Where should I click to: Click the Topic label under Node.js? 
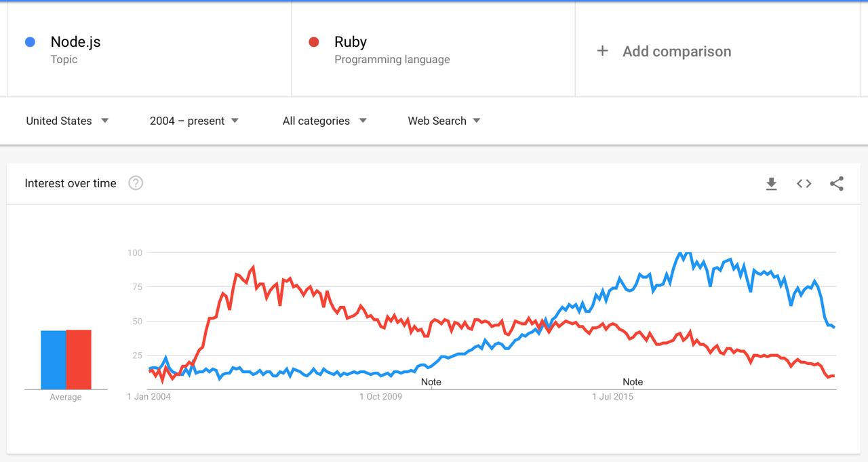[64, 60]
